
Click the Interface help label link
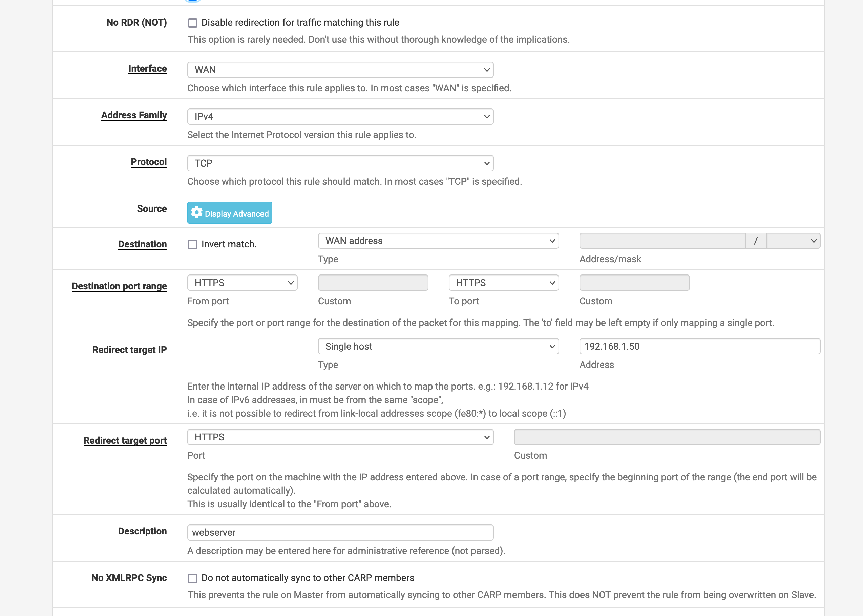click(x=148, y=69)
